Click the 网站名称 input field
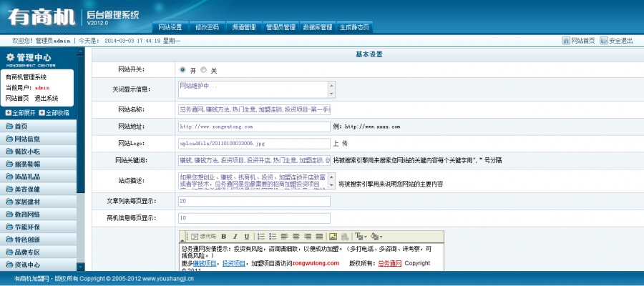 point(254,109)
